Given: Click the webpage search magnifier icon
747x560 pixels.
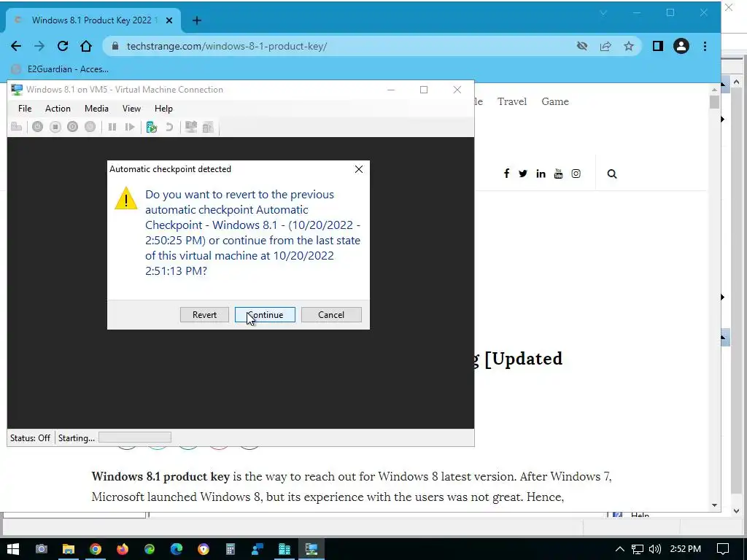Looking at the screenshot, I should 612,174.
